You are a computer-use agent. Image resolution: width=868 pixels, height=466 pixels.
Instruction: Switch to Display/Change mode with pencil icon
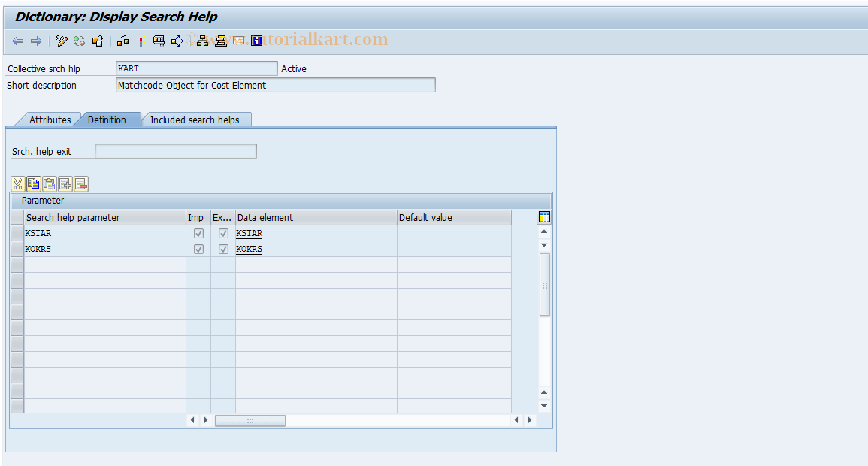(x=62, y=41)
